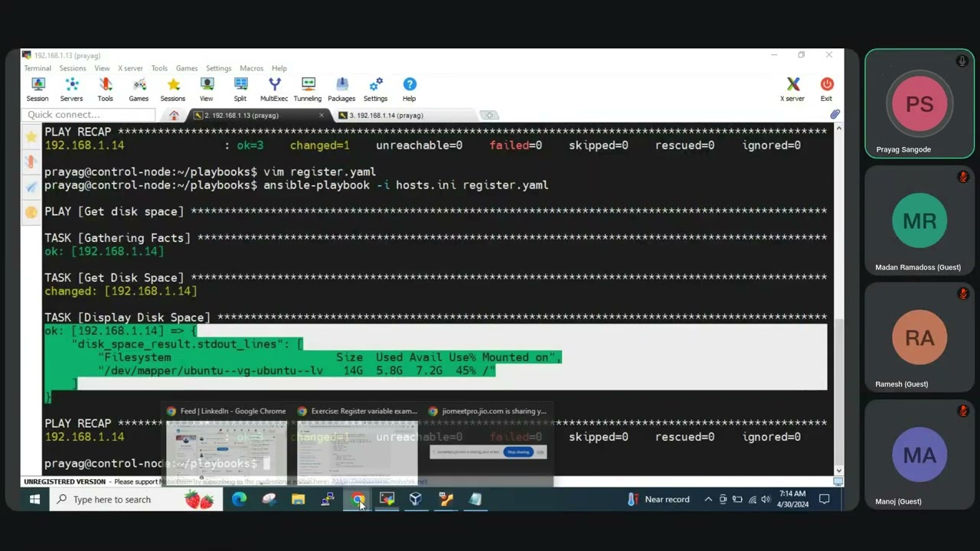Select Prayag Sangode participant tile
980x551 pixels.
click(x=920, y=104)
